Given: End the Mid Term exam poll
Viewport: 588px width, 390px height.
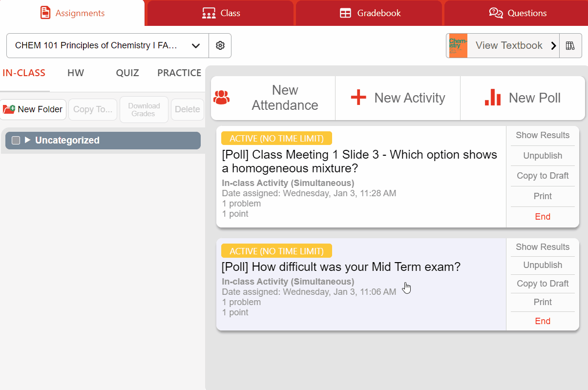Looking at the screenshot, I should click(x=542, y=321).
